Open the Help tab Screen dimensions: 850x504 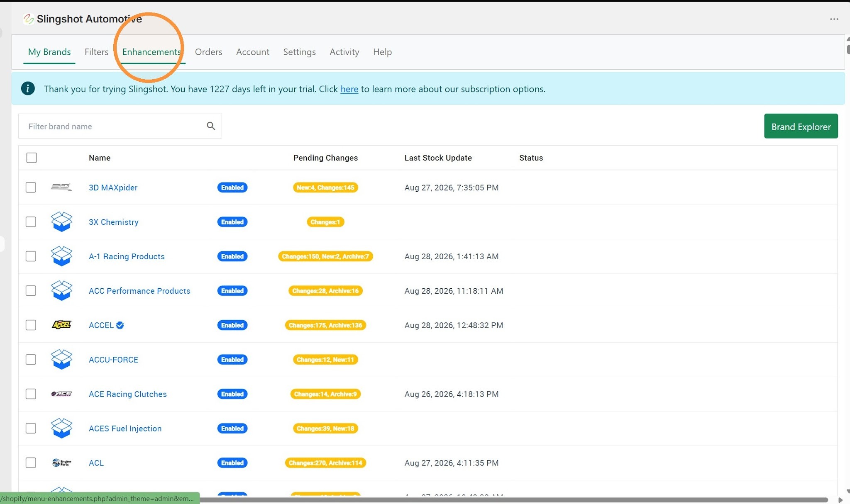click(x=382, y=52)
